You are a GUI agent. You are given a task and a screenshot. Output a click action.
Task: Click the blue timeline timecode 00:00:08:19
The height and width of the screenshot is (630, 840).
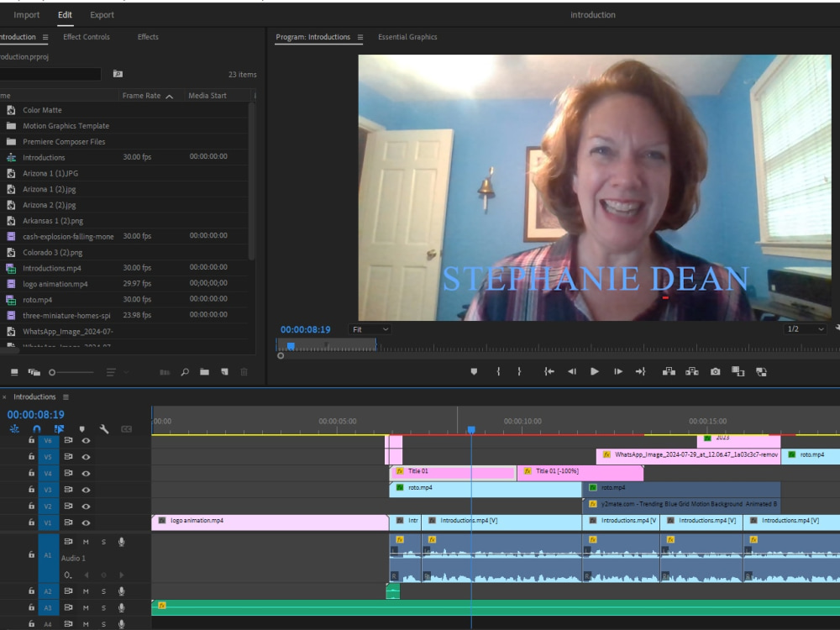36,415
